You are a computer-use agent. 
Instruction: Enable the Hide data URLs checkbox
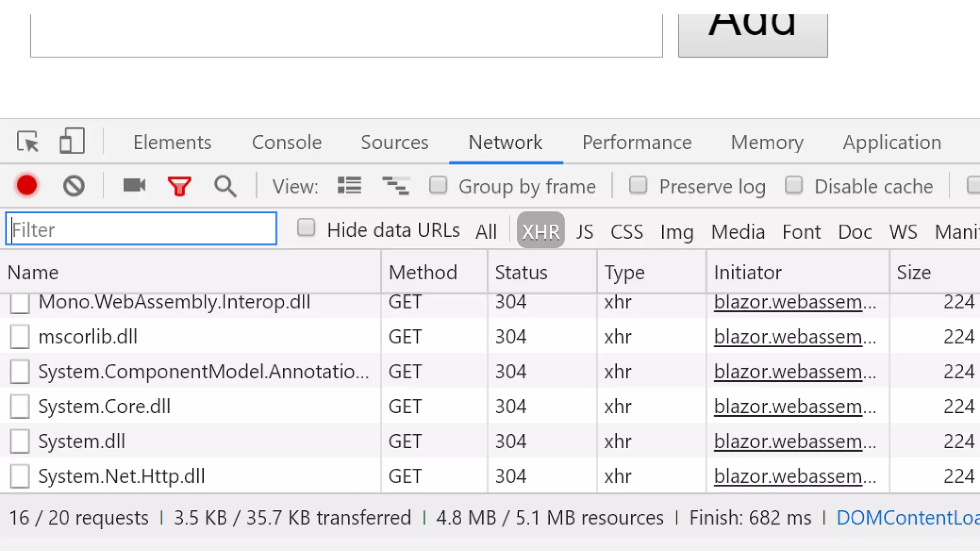click(x=306, y=228)
